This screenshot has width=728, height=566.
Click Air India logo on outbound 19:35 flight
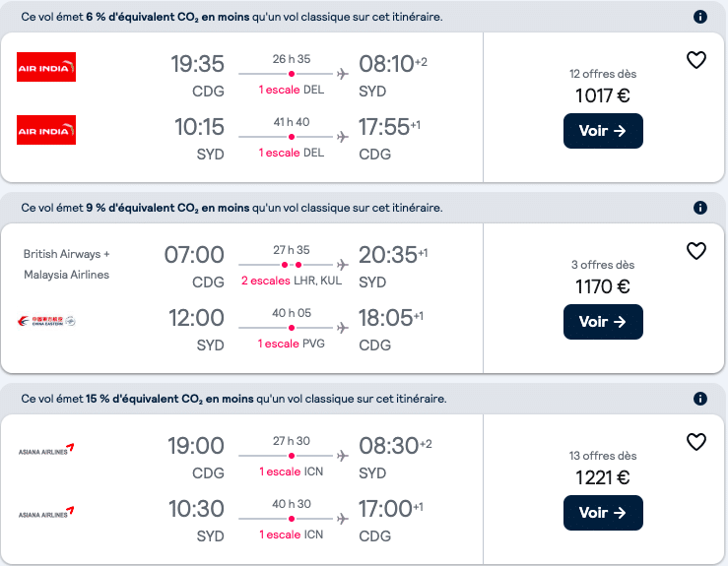coord(46,67)
